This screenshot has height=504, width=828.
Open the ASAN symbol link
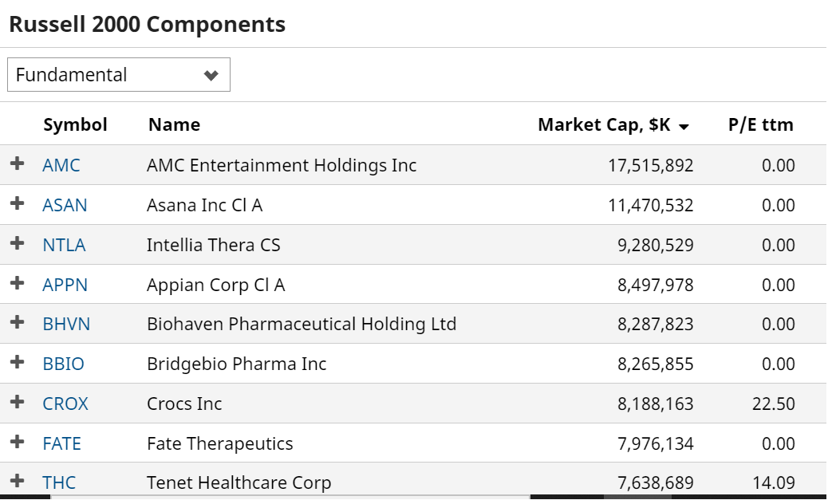[65, 205]
